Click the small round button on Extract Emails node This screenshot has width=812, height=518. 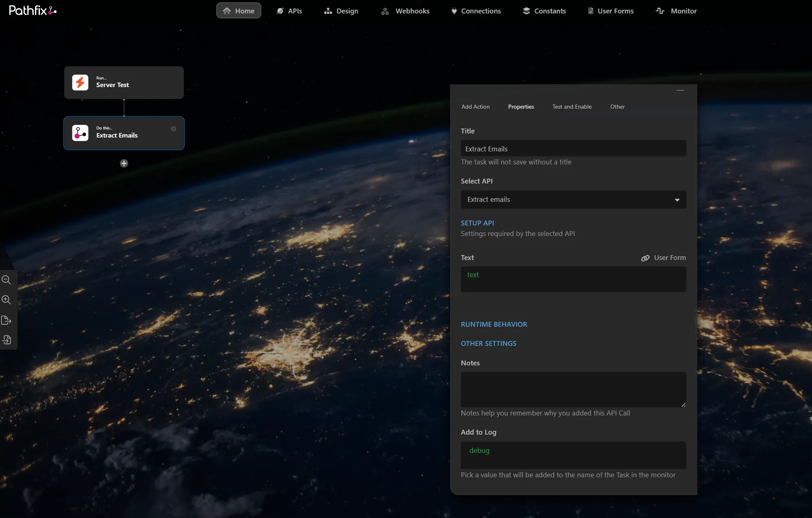click(174, 129)
